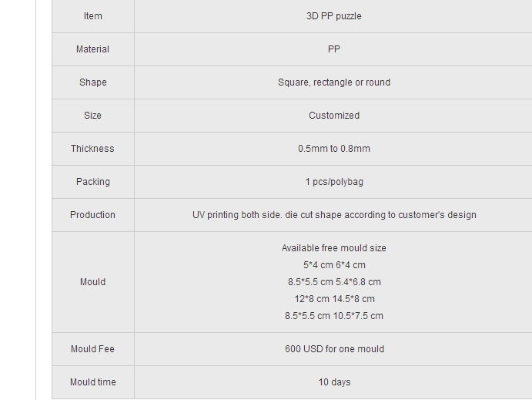The image size is (532, 400).
Task: Select the "Customized" size value
Action: 333,116
